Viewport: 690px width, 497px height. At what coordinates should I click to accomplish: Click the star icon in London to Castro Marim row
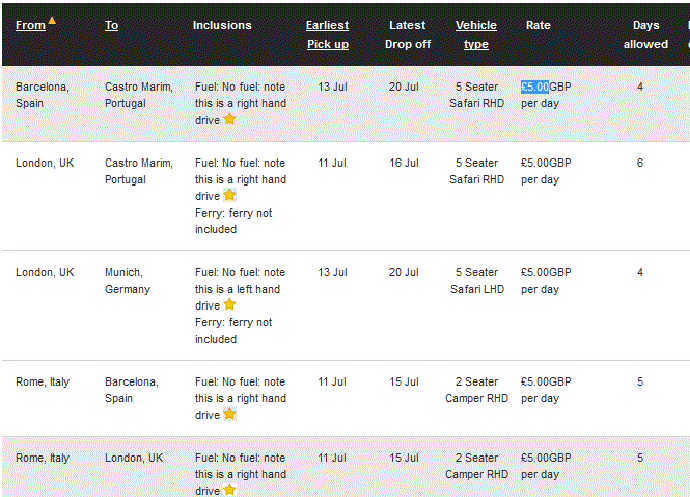(x=229, y=195)
